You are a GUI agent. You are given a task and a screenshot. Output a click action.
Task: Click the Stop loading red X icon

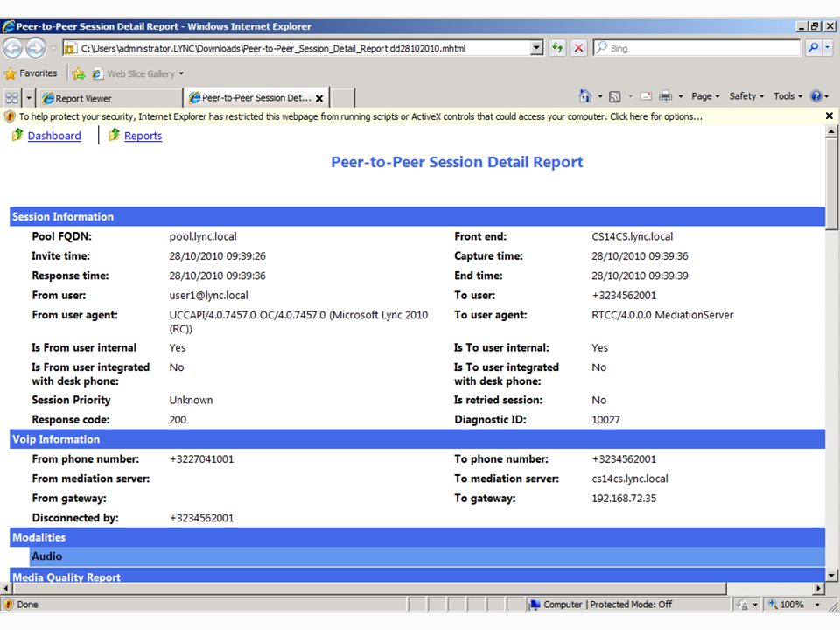click(x=578, y=48)
